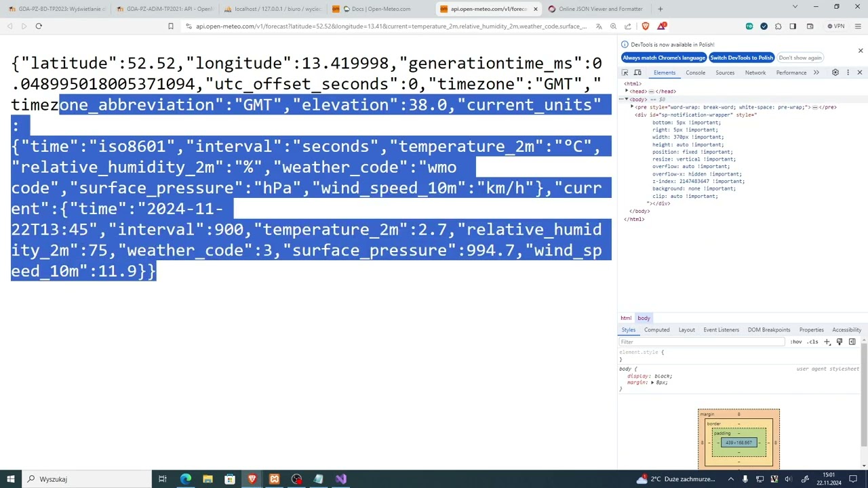Switch to Docs | Open-Meteo.com tab
The width and height of the screenshot is (868, 488).
376,9
